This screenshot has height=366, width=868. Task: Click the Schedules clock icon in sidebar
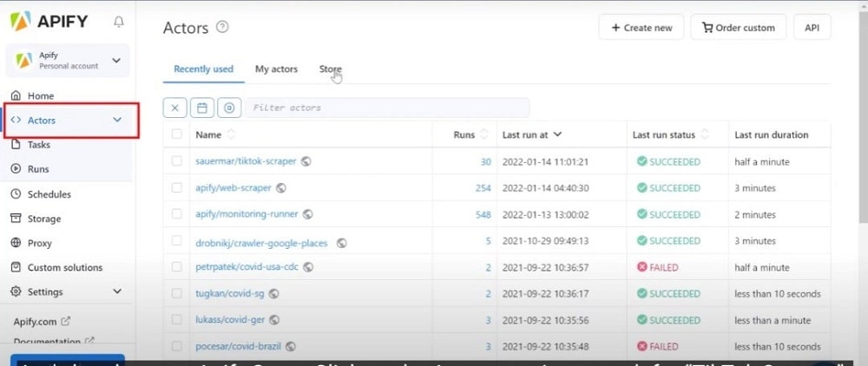pos(16,194)
